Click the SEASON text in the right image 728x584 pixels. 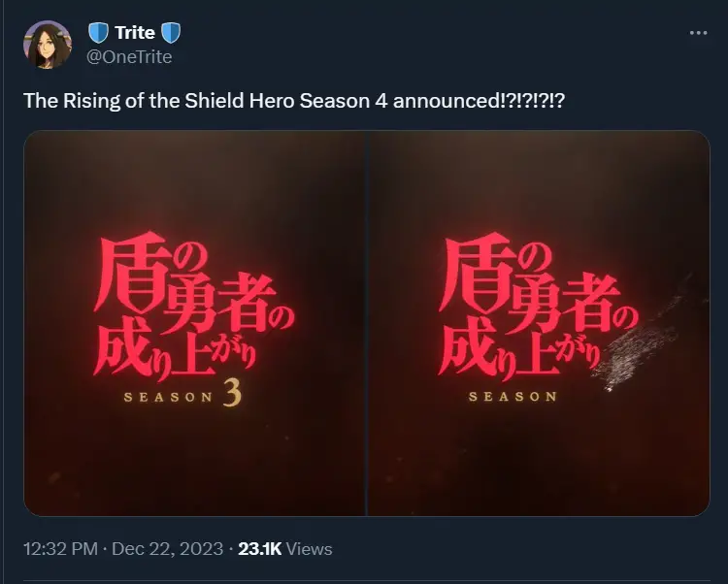[513, 397]
